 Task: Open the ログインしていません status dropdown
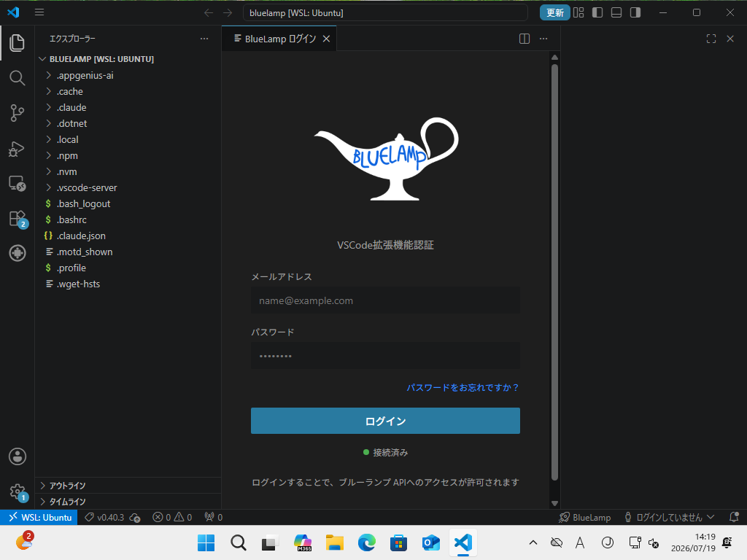pos(670,517)
